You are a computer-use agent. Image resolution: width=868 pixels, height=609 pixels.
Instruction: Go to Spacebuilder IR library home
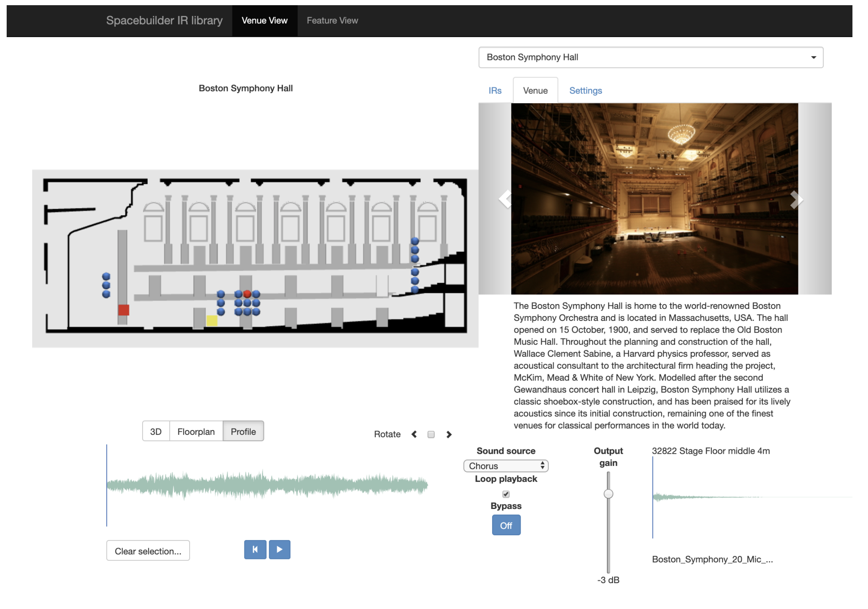coord(164,20)
